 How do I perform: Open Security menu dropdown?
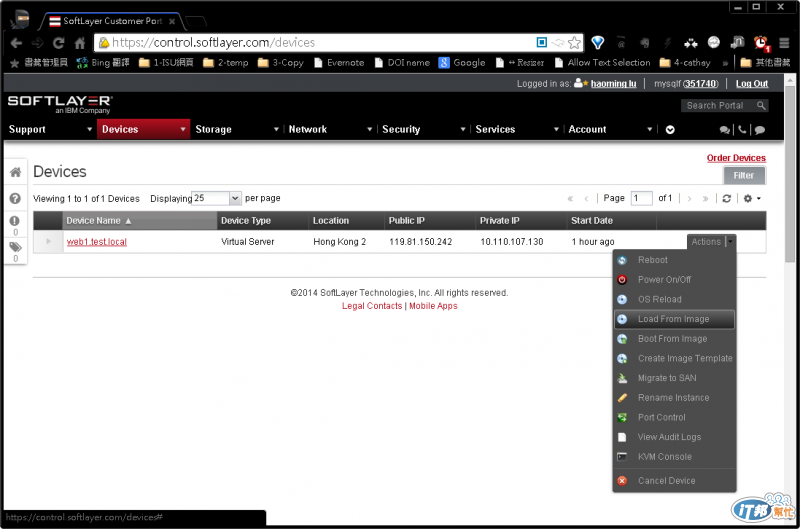coord(423,129)
